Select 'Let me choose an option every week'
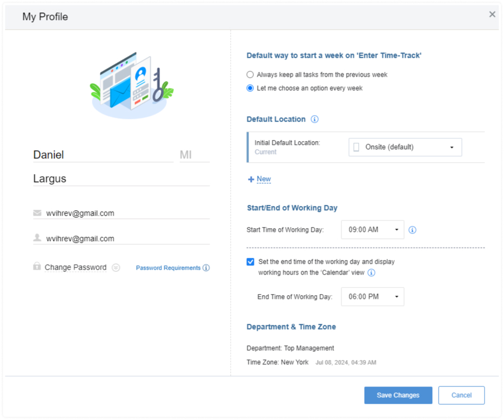504x420 pixels. (x=250, y=88)
